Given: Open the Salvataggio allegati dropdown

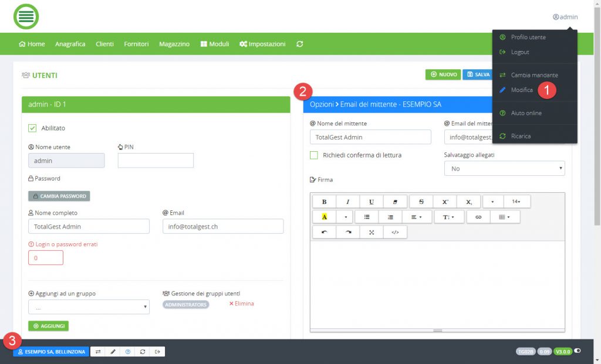Looking at the screenshot, I should (504, 168).
